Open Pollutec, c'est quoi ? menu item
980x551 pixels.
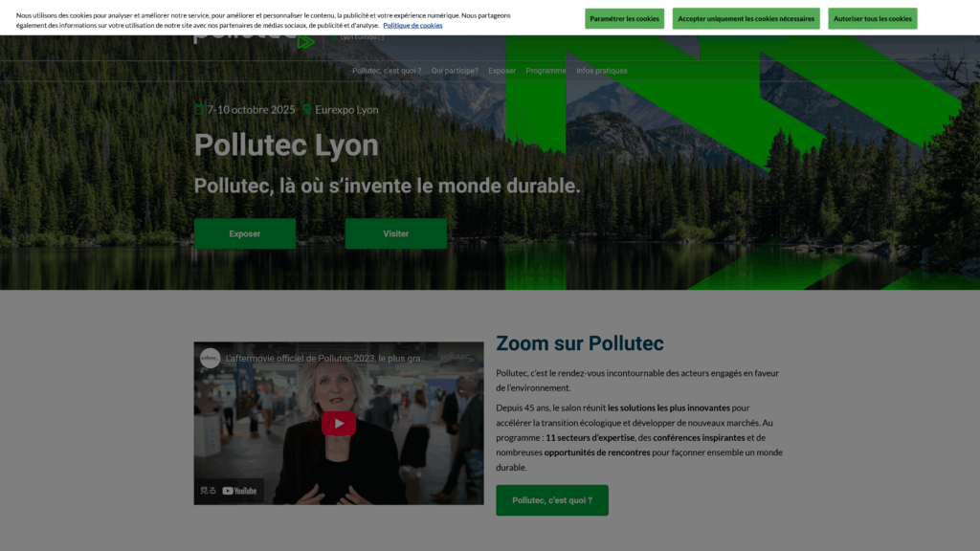[387, 71]
